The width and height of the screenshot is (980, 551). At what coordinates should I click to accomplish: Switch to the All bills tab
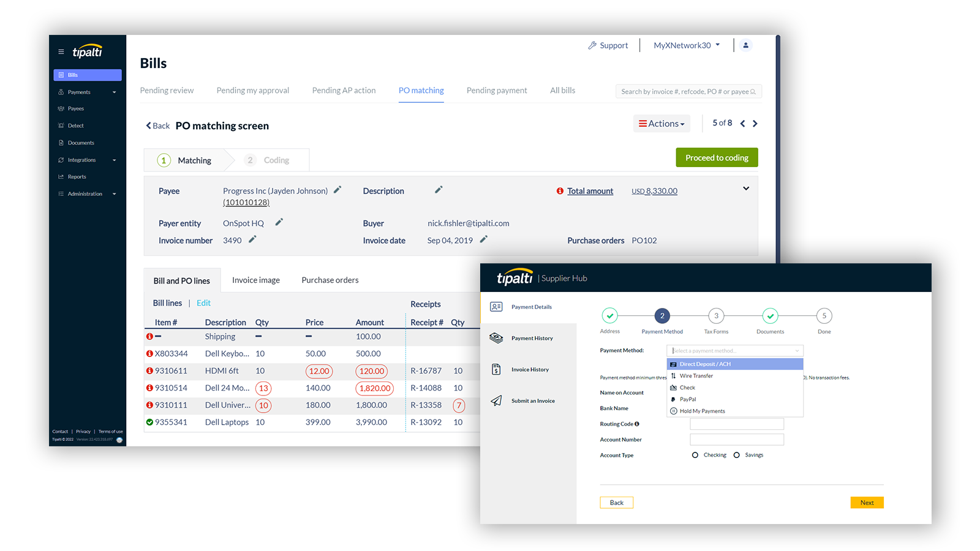562,90
